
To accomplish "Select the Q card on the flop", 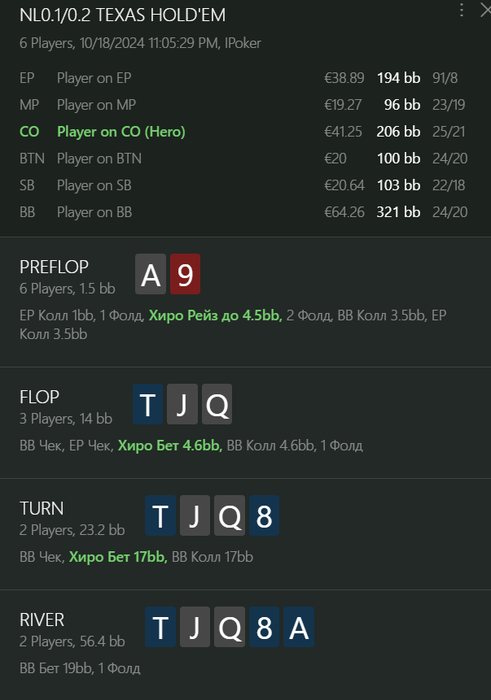I will click(217, 404).
